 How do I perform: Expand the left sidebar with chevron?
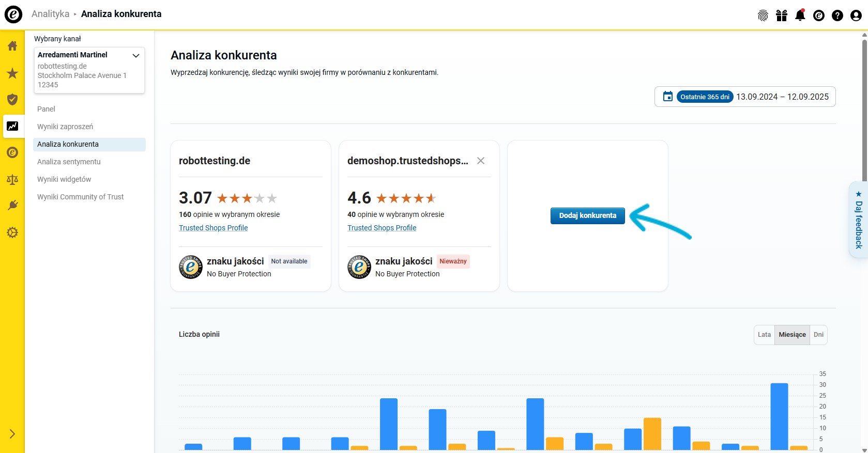[x=12, y=434]
